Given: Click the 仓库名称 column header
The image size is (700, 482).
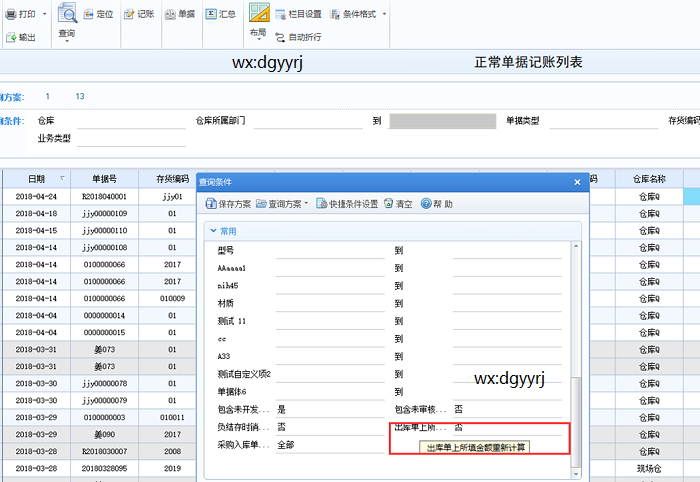Looking at the screenshot, I should pos(649,179).
